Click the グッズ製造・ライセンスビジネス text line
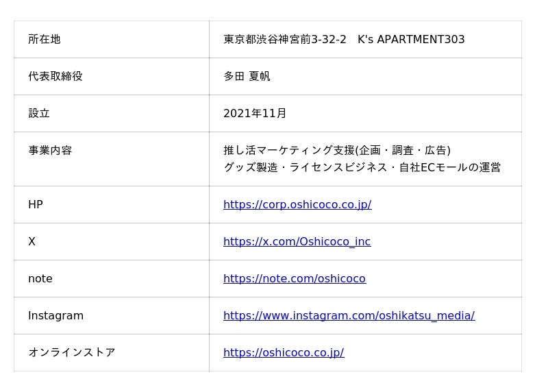The width and height of the screenshot is (548, 392). click(x=362, y=167)
